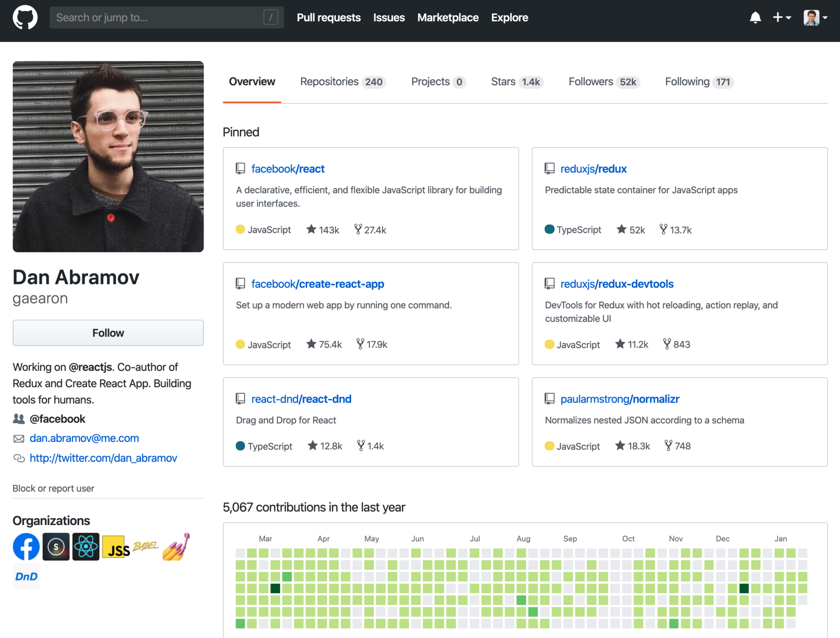
Task: Click the darkest green contribution square in December column
Action: (744, 588)
